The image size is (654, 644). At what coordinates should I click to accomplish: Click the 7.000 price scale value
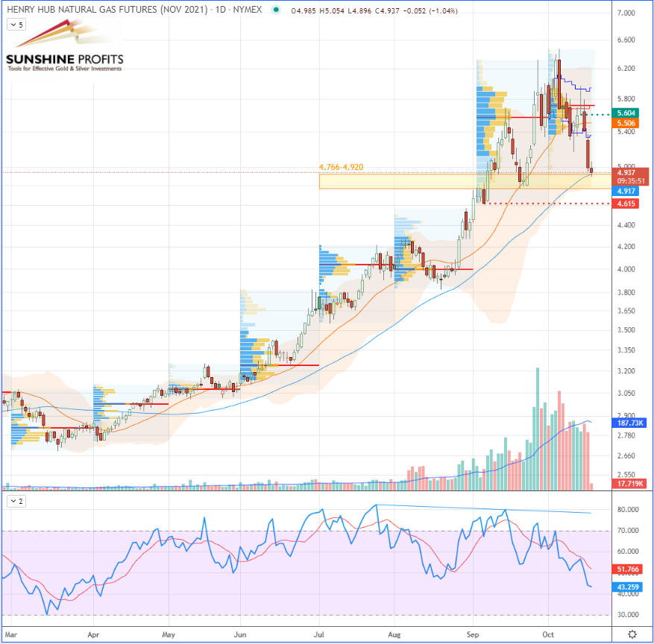coord(626,13)
